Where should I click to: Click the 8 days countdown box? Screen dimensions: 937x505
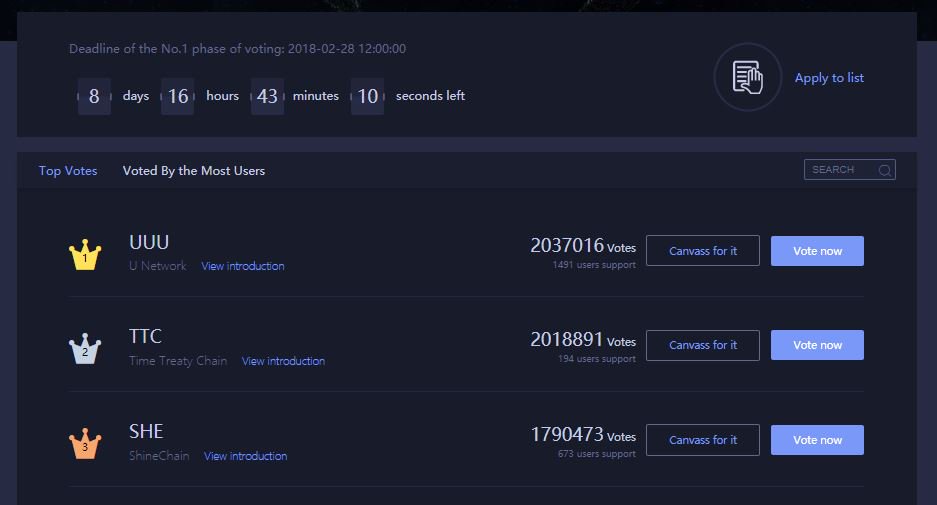click(x=94, y=96)
